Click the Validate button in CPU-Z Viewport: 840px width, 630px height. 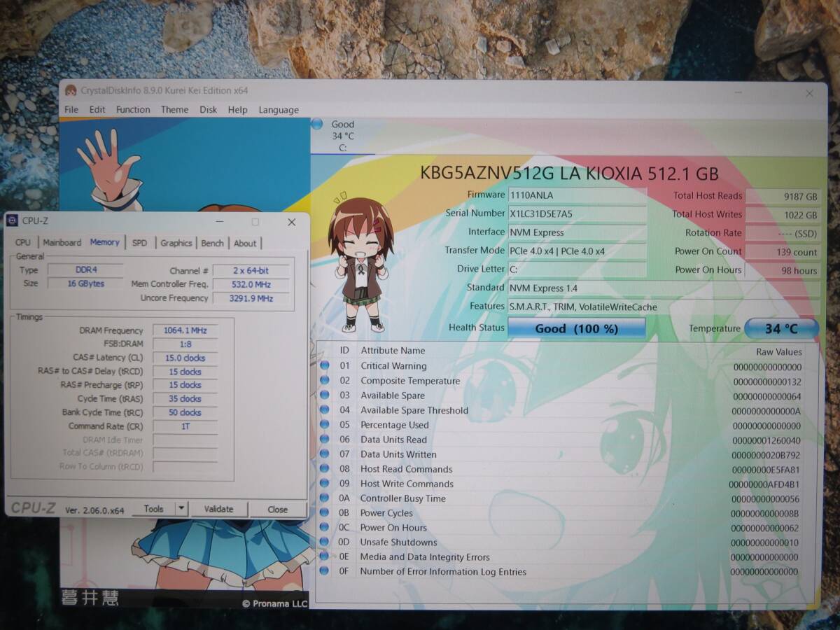click(x=218, y=509)
